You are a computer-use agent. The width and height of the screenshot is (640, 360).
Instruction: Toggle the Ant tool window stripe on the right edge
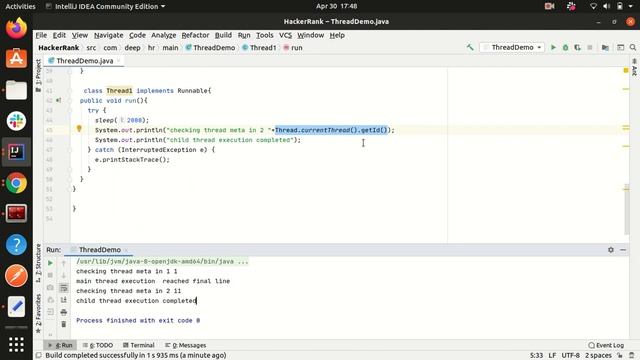[x=634, y=67]
